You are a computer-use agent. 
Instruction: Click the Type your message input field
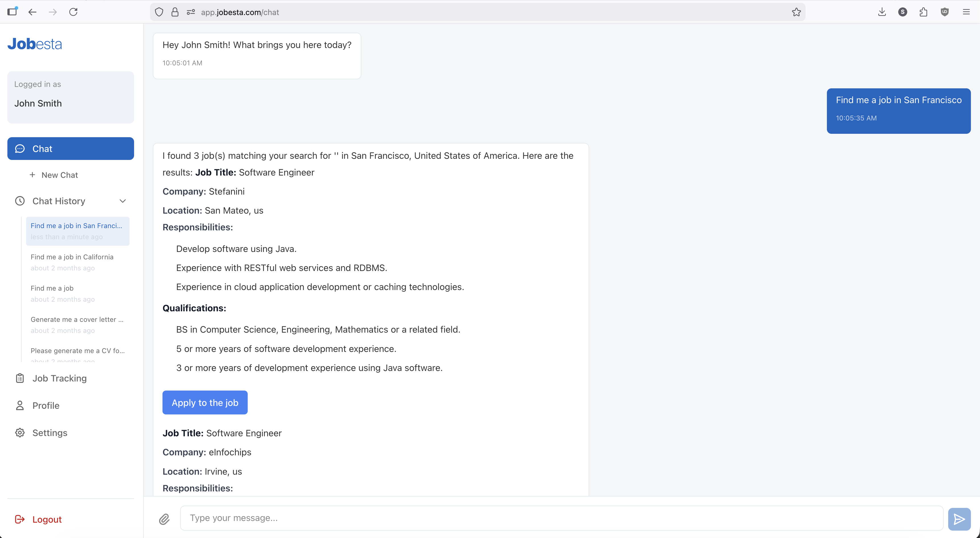[x=456, y=518]
